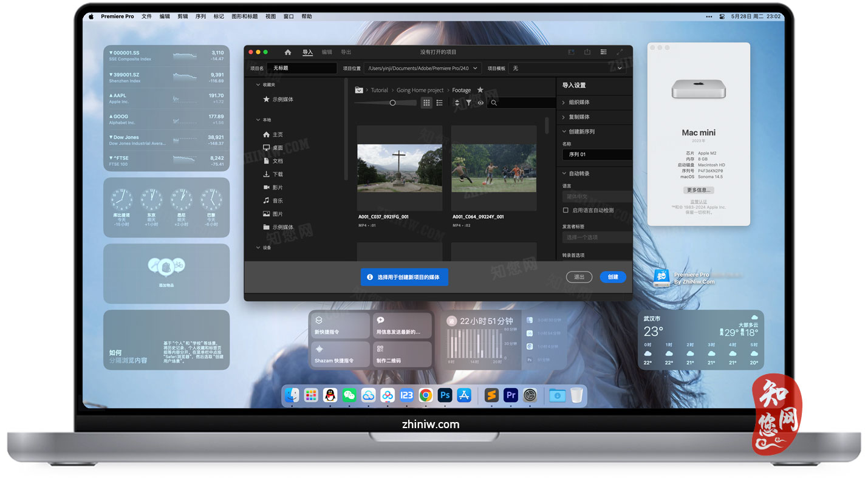The height and width of the screenshot is (484, 868).
Task: Open 图片 pictures location in sidebar
Action: coord(273,214)
